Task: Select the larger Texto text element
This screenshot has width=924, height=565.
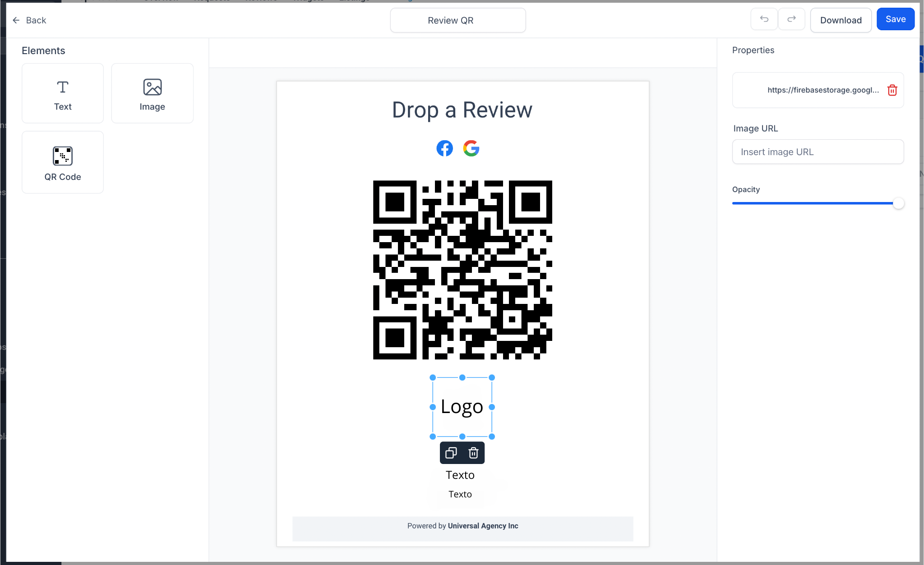Action: click(460, 475)
